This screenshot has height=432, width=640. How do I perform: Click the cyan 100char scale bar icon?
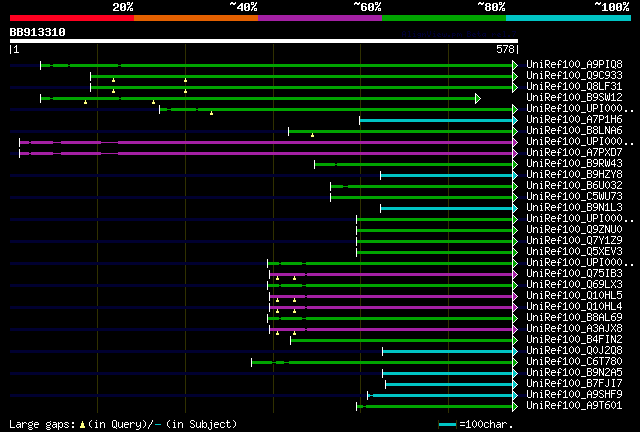point(447,425)
